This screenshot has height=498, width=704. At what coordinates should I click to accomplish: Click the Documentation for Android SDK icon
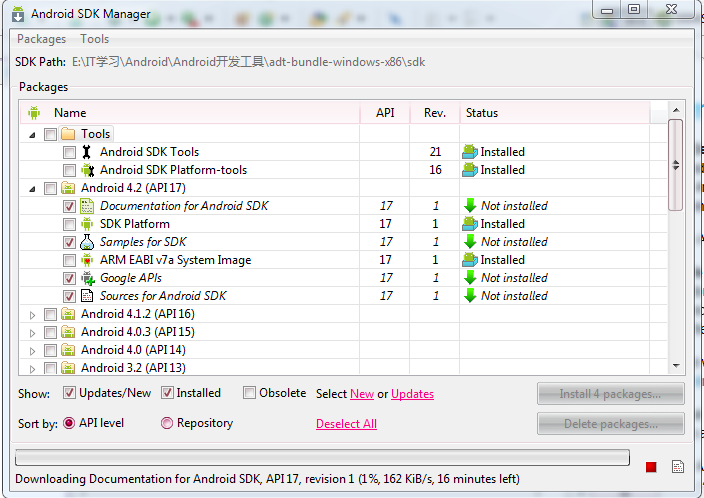click(x=87, y=206)
